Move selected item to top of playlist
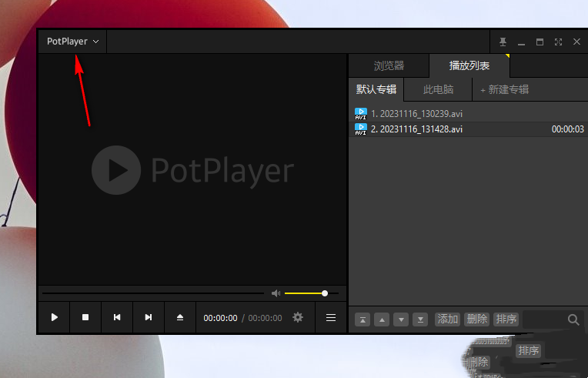The image size is (588, 378). click(x=362, y=319)
